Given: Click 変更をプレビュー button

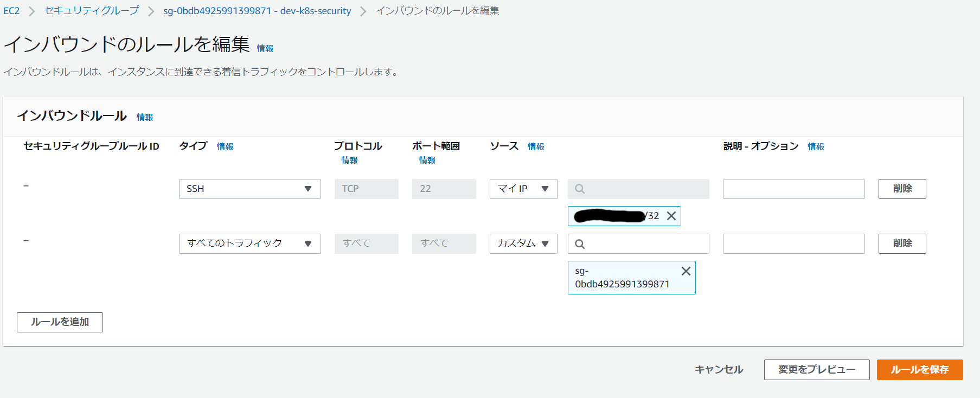Looking at the screenshot, I should pos(816,370).
